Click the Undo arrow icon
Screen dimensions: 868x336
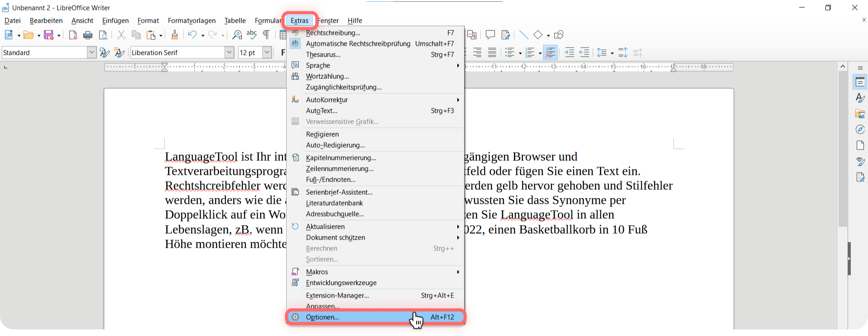tap(192, 35)
